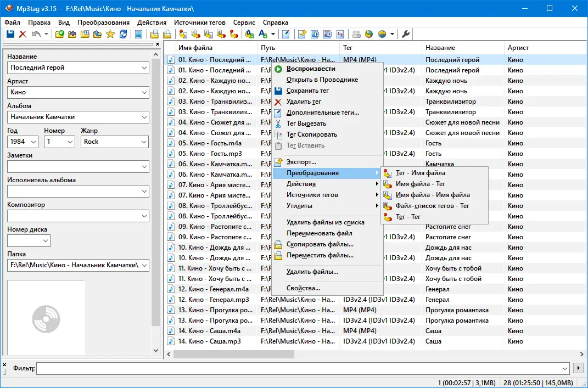This screenshot has width=588, height=388.
Task: Click music icon of Генерал.mp3 row
Action: point(171,300)
